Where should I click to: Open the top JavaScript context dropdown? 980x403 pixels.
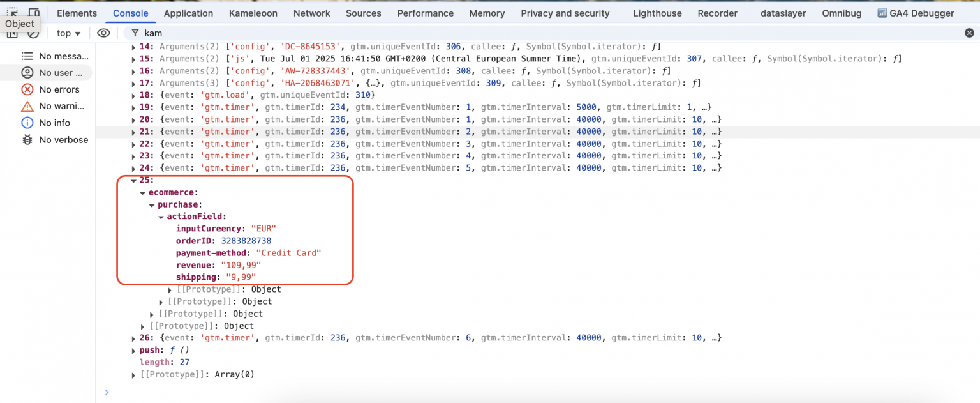point(69,33)
